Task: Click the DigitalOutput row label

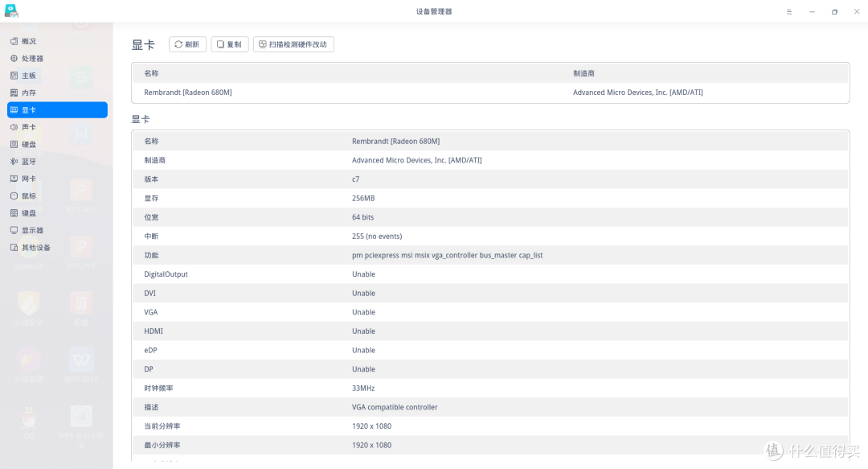Action: coord(166,274)
